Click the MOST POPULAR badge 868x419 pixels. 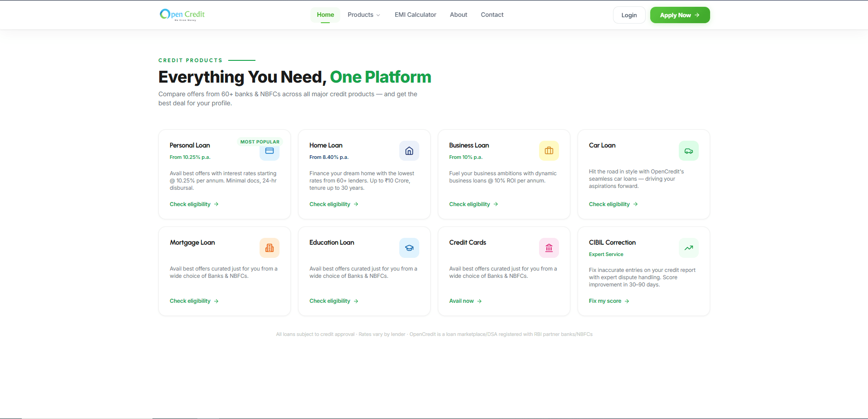pyautogui.click(x=260, y=142)
